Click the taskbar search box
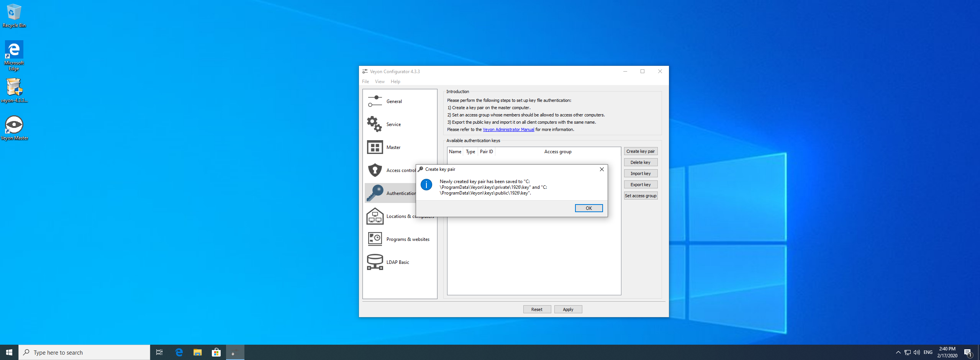The image size is (980, 360). coord(84,352)
